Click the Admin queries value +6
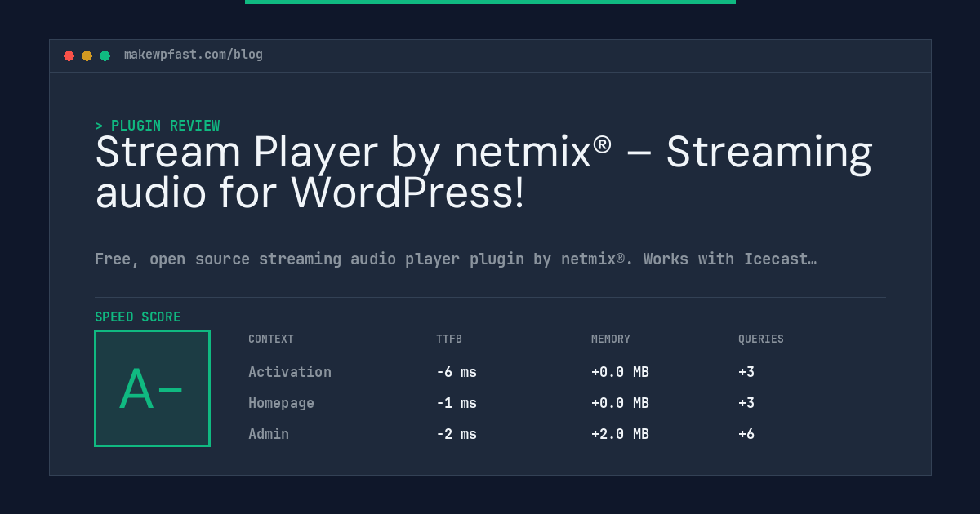Viewport: 980px width, 514px height. 746,434
